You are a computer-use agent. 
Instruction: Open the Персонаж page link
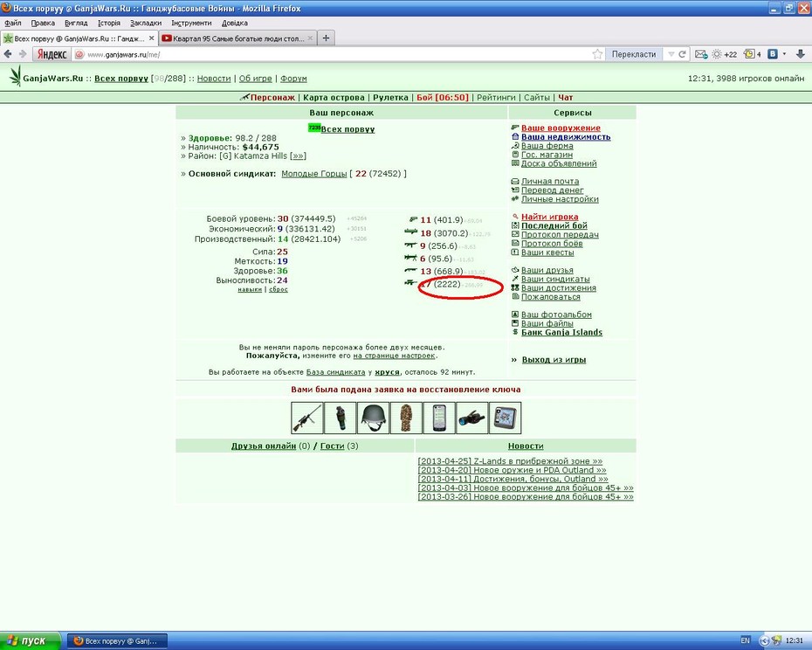tap(273, 98)
